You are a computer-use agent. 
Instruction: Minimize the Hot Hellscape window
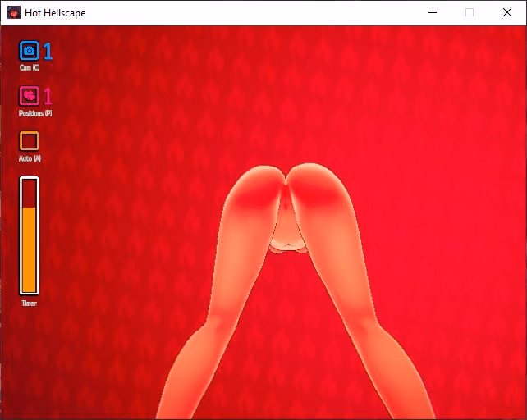coord(432,13)
